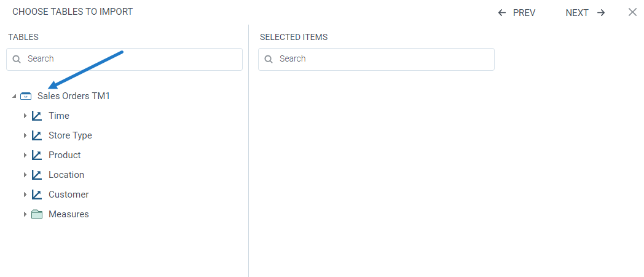Expand the Time dimension
The width and height of the screenshot is (644, 277).
tap(25, 116)
